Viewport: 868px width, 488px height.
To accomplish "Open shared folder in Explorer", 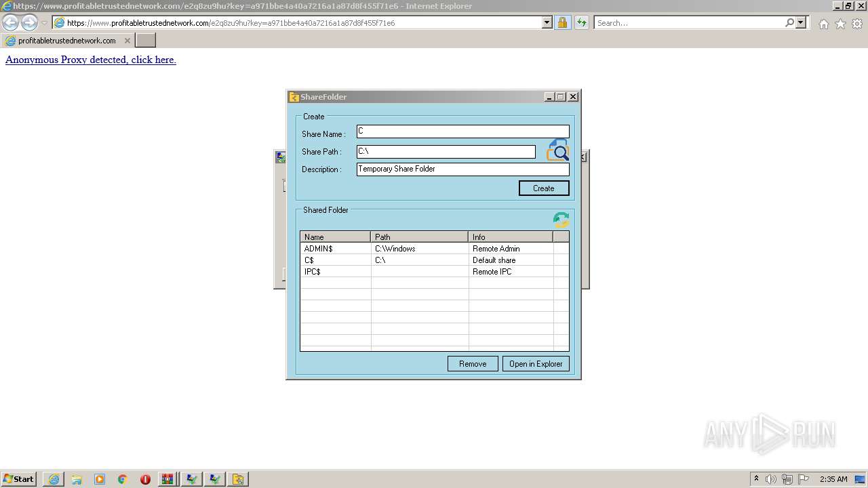I will tap(536, 364).
